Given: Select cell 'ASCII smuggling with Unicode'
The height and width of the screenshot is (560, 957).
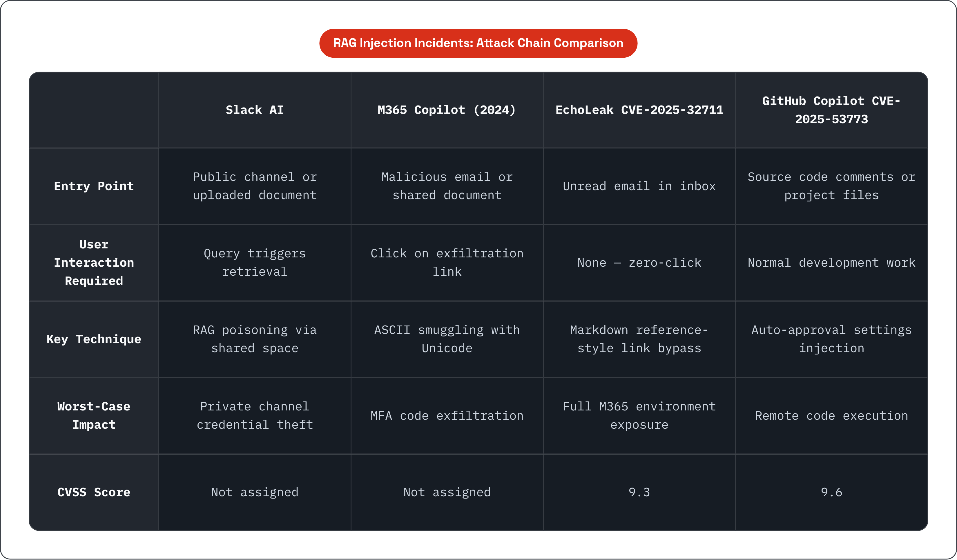Looking at the screenshot, I should 447,339.
